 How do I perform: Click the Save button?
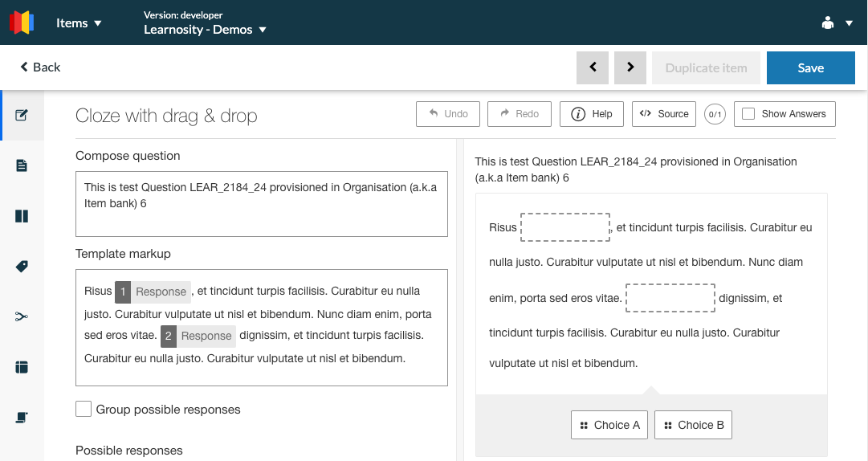pos(810,68)
